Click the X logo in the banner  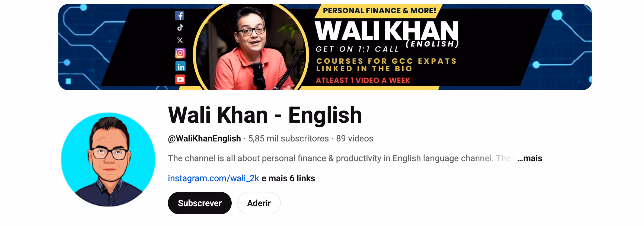pos(180,40)
